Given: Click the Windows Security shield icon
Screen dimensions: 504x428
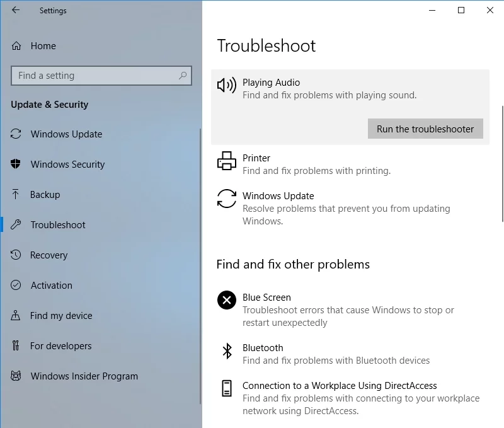Looking at the screenshot, I should click(x=16, y=165).
